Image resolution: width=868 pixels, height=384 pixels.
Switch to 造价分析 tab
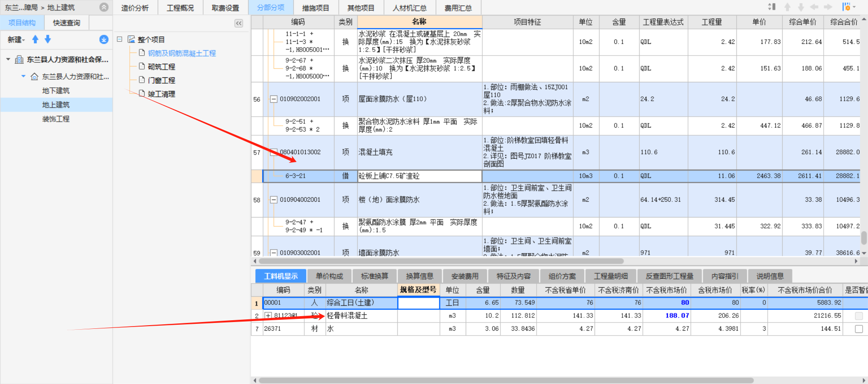coord(135,8)
